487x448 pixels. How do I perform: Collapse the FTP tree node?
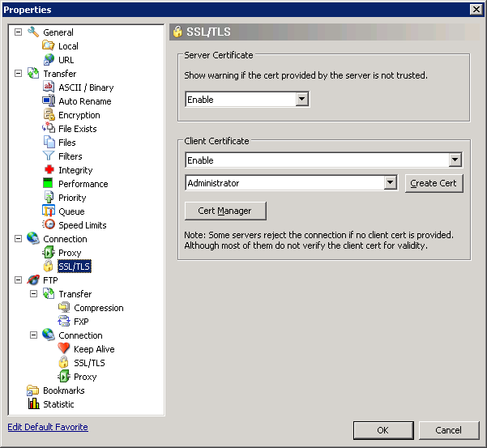[x=19, y=280]
